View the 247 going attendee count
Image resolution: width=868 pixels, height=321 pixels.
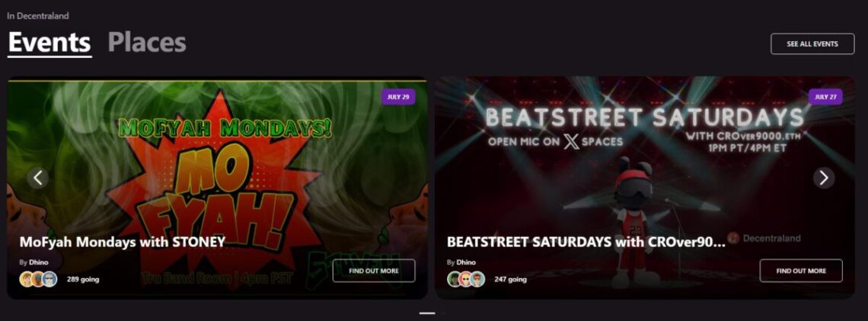(510, 279)
